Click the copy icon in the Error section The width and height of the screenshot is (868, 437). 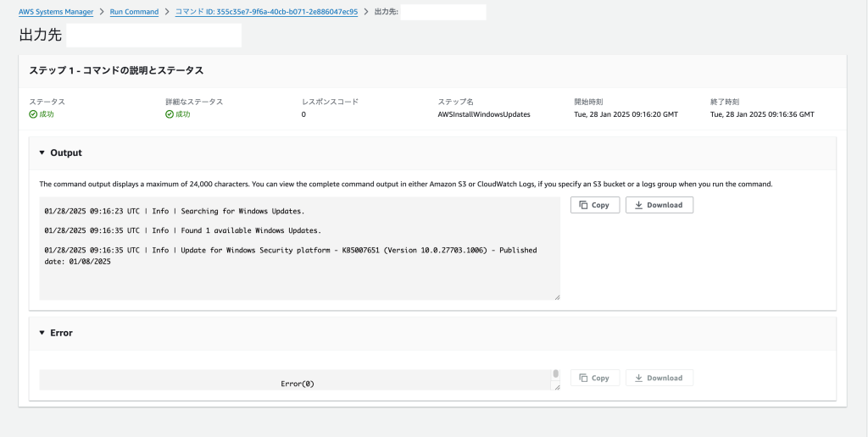[x=583, y=378]
